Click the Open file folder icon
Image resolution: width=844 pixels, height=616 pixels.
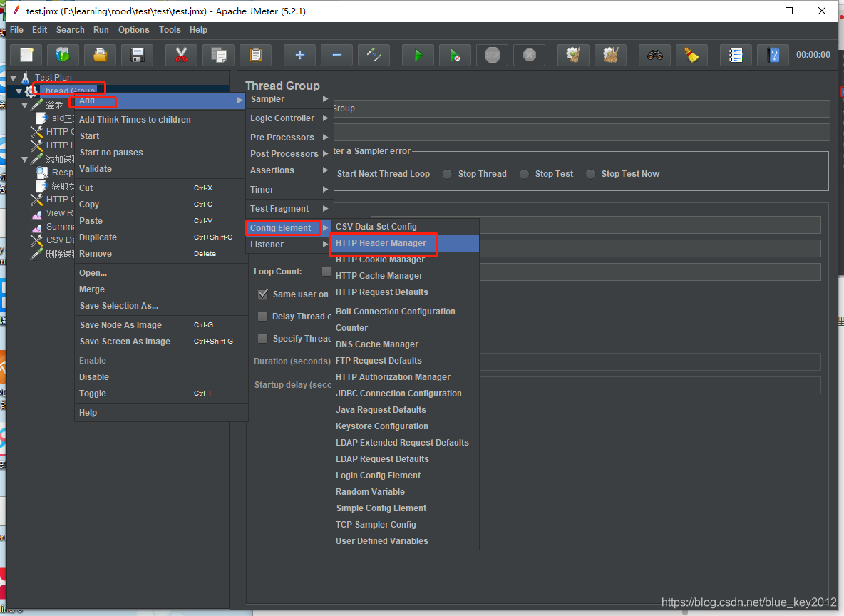click(100, 55)
